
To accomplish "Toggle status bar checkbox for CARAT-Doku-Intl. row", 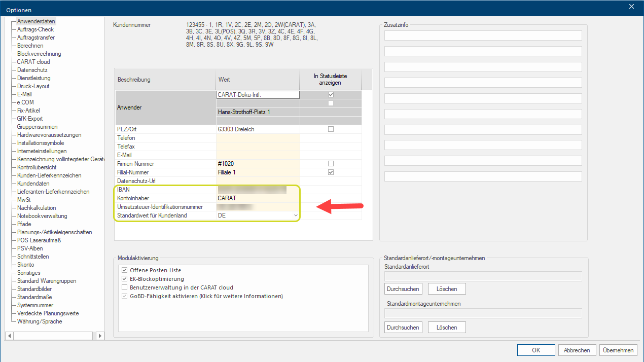I will (331, 95).
